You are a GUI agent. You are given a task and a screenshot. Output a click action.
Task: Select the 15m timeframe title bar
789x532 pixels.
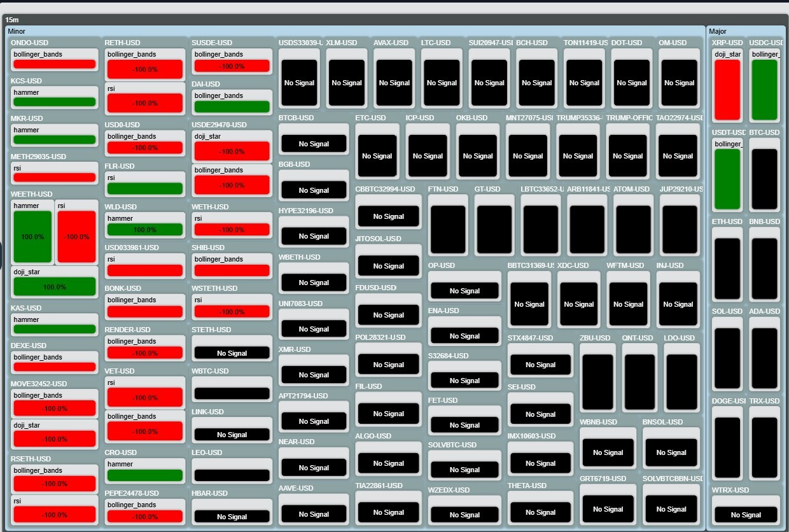coord(12,20)
